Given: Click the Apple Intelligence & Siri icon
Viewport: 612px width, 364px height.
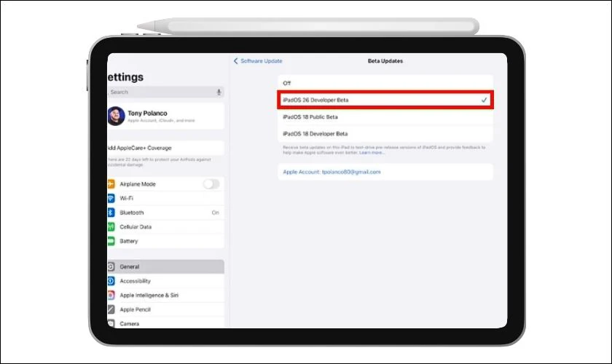Looking at the screenshot, I should point(111,296).
